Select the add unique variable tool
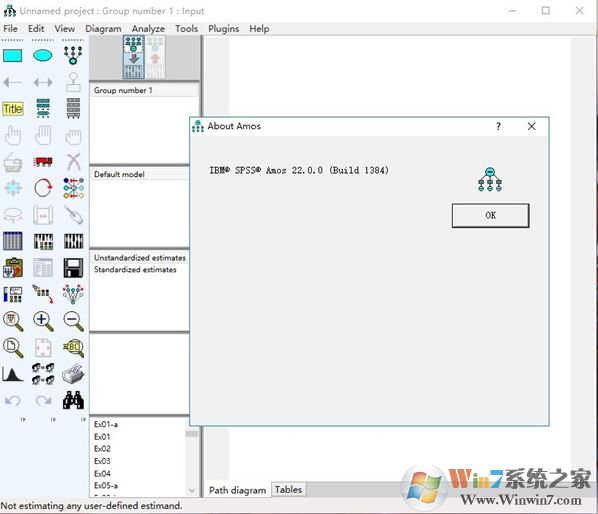 tap(73, 82)
